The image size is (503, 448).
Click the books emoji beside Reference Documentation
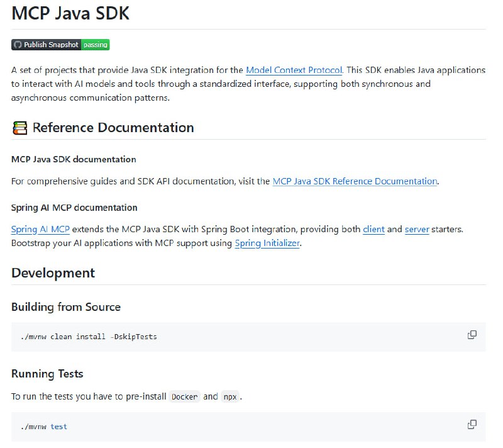point(19,127)
